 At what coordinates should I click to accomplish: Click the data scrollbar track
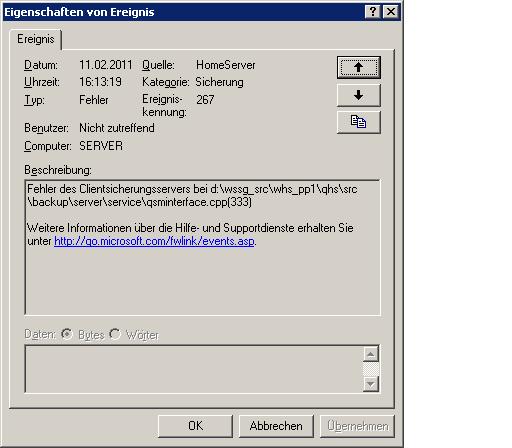tap(371, 369)
